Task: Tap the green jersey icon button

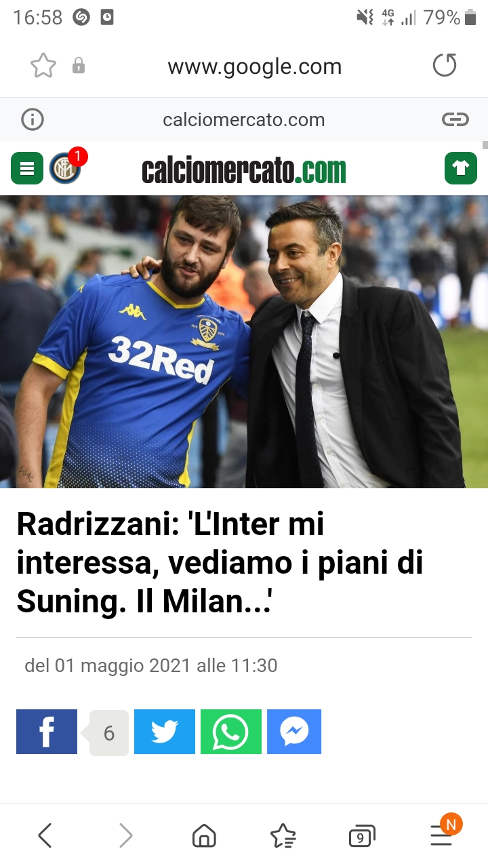Action: (461, 168)
